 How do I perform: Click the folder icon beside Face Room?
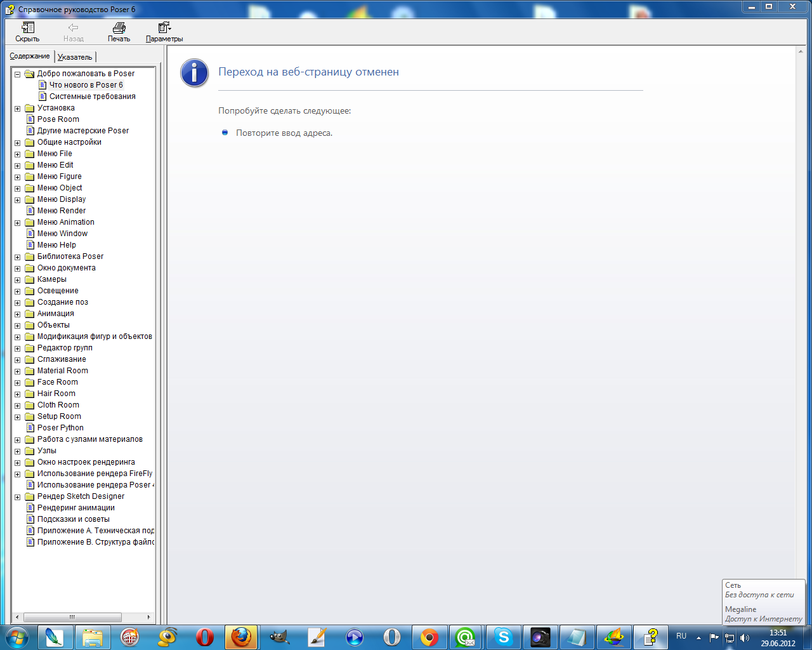[x=29, y=382]
